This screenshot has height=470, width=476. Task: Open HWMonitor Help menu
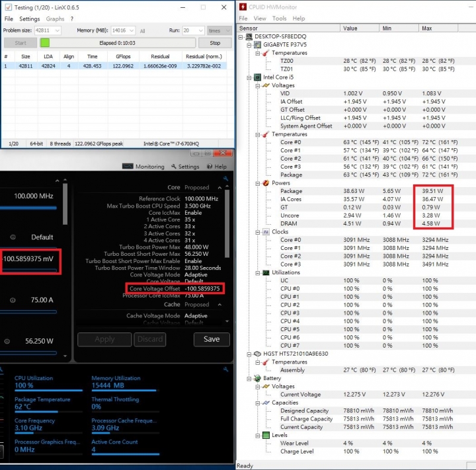point(298,19)
